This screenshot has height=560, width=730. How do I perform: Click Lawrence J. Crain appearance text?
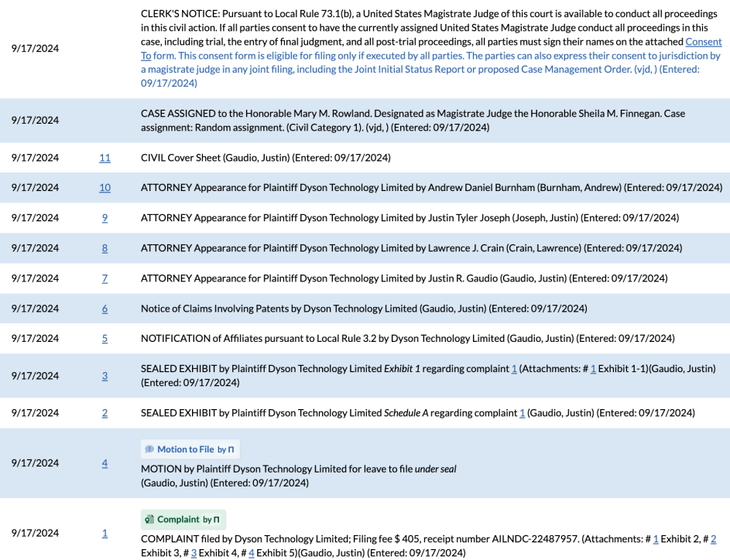pos(412,248)
